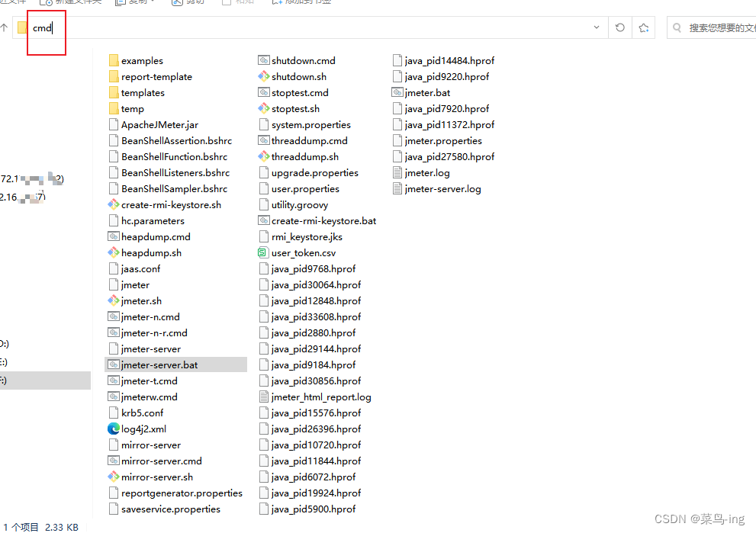
Task: Select the jmeter-n-r.cmd file icon
Action: pyautogui.click(x=114, y=332)
